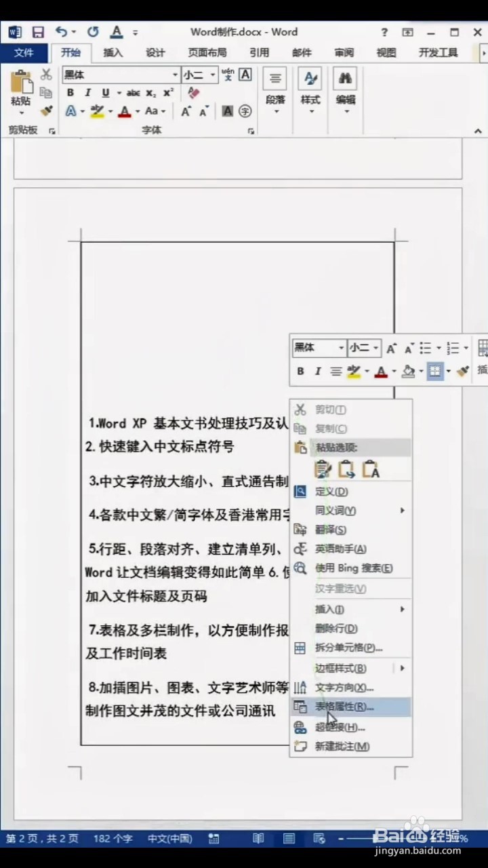The image size is (488, 868).
Task: Paste keeping source formatting option
Action: click(x=323, y=469)
